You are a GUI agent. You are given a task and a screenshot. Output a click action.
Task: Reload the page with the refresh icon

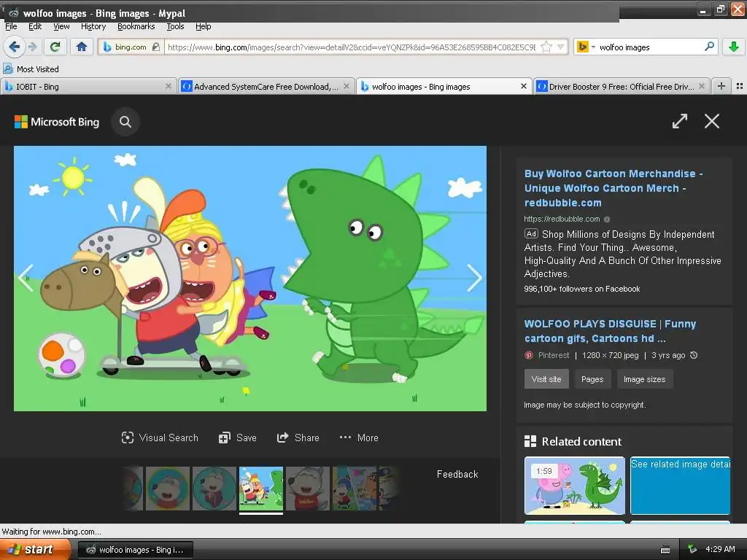pos(55,47)
